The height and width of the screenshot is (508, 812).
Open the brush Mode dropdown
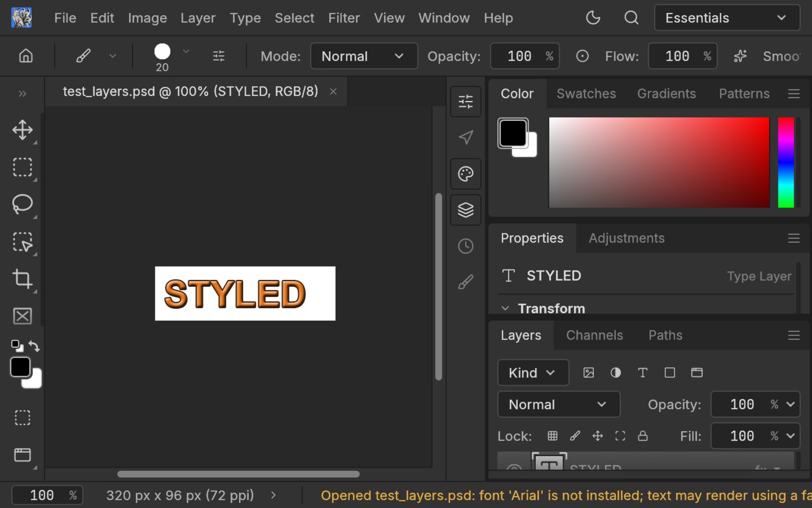coord(364,56)
